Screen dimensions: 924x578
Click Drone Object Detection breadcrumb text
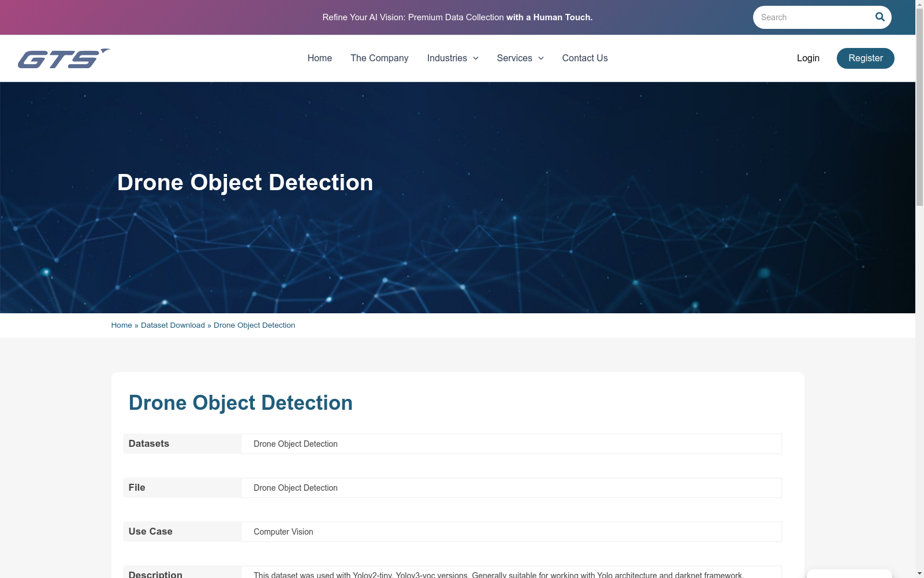(254, 325)
